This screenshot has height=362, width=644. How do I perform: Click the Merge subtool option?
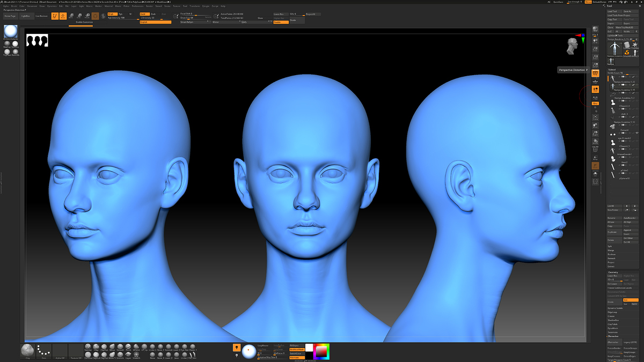pyautogui.click(x=611, y=250)
